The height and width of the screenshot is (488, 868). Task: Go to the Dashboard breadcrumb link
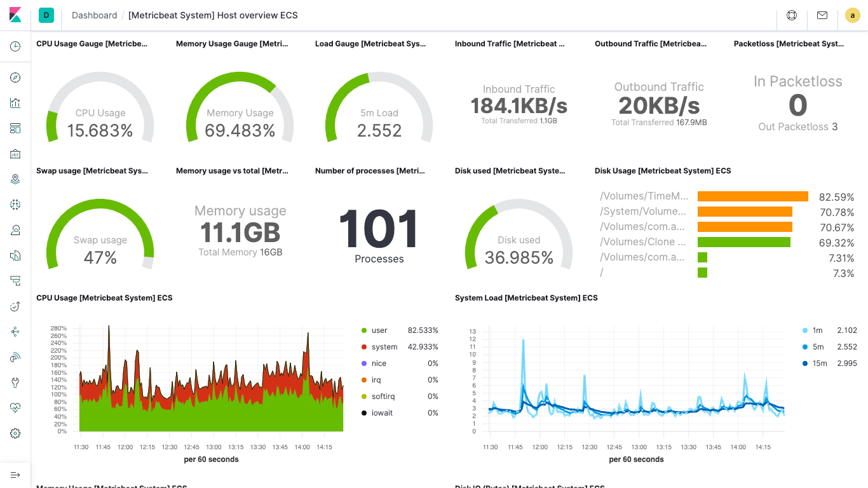click(x=95, y=15)
